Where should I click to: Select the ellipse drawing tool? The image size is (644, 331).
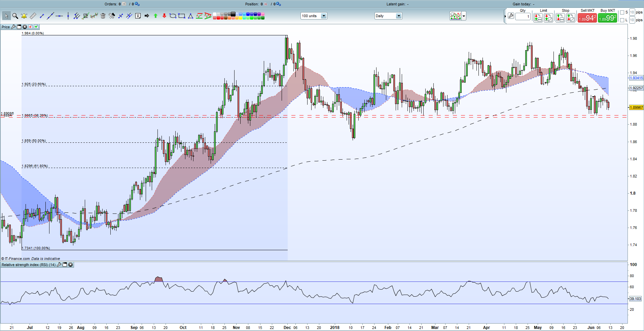point(173,16)
